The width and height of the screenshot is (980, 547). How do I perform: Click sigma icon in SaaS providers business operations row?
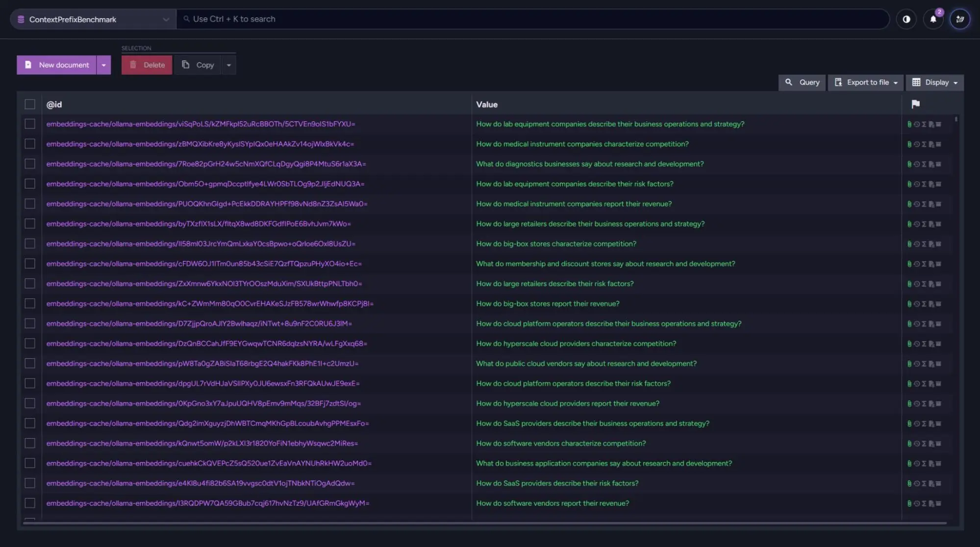(x=924, y=423)
